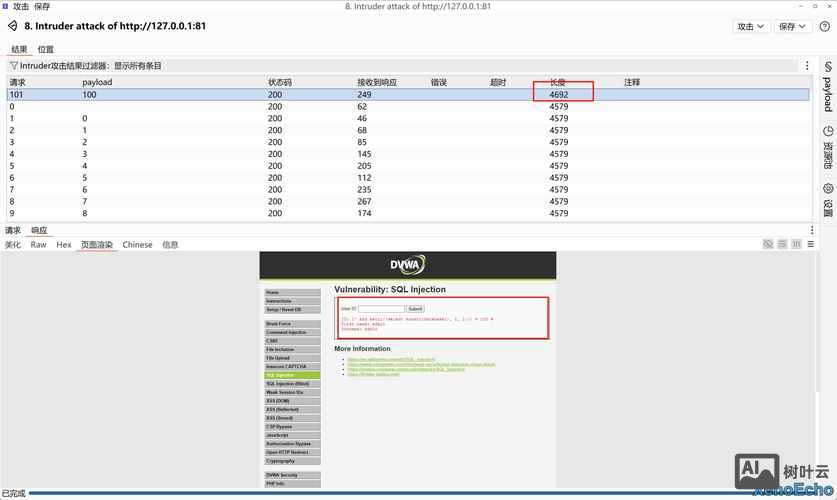The height and width of the screenshot is (500, 837).
Task: Click the Burp app icon in title bar
Action: (x=5, y=6)
